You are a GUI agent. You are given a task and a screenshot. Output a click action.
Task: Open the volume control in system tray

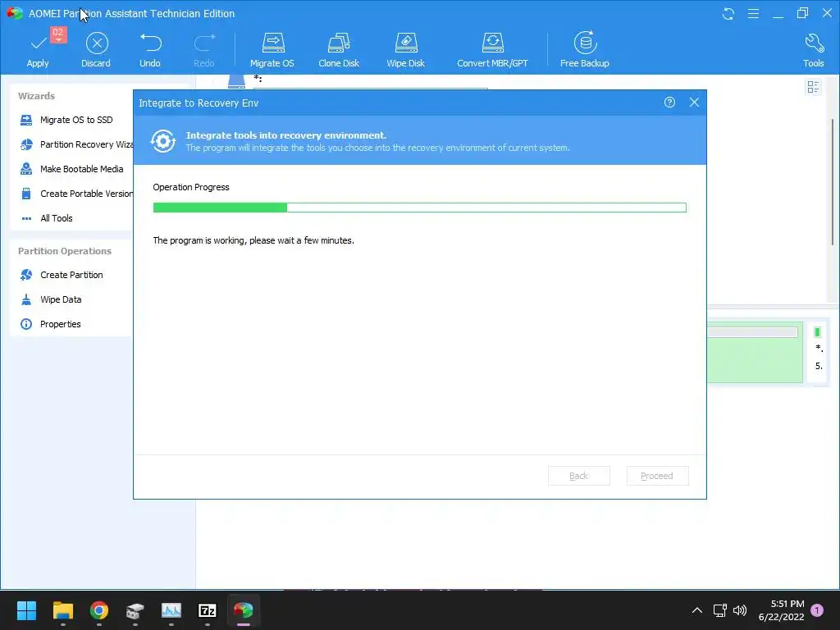click(740, 610)
